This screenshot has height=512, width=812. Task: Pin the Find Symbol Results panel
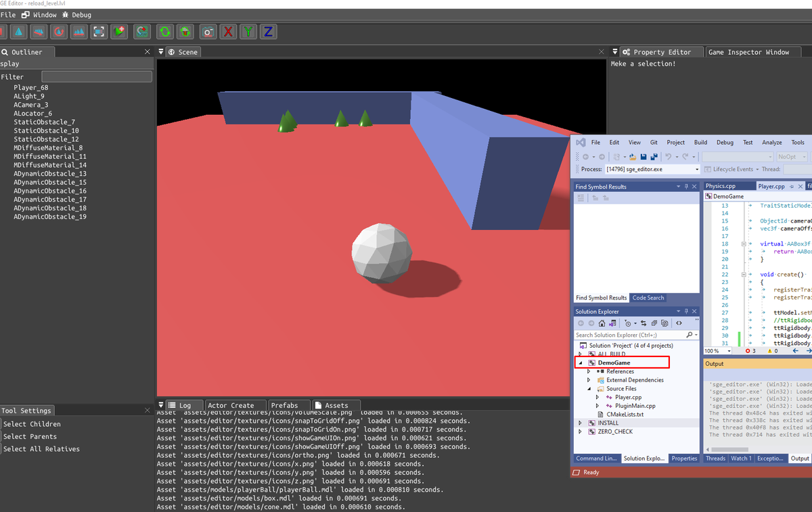(685, 187)
